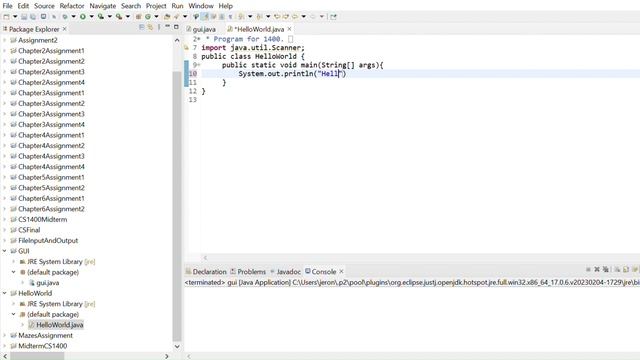Switch to the Declaration tab
The width and height of the screenshot is (640, 360).
click(x=206, y=271)
